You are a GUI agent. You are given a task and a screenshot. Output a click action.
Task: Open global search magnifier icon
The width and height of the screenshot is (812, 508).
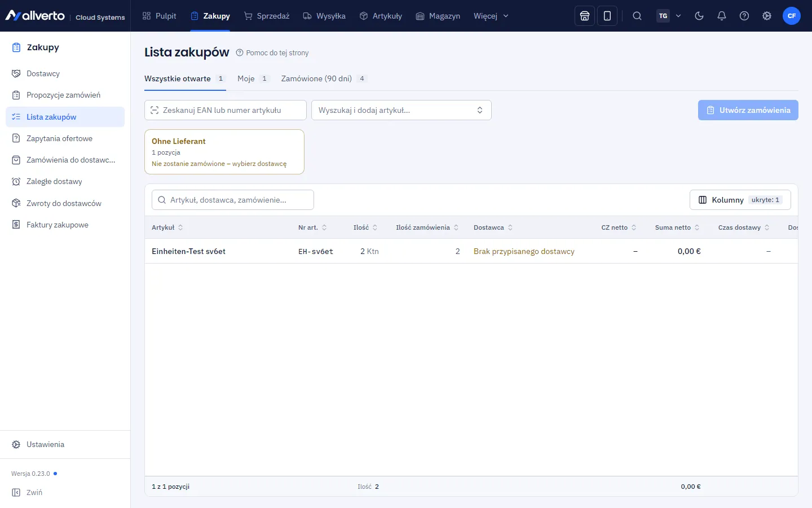637,16
